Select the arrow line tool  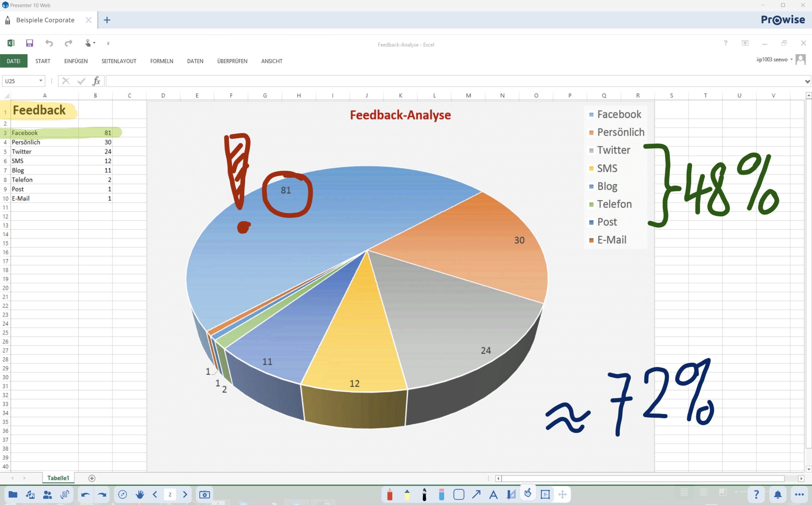coord(476,494)
